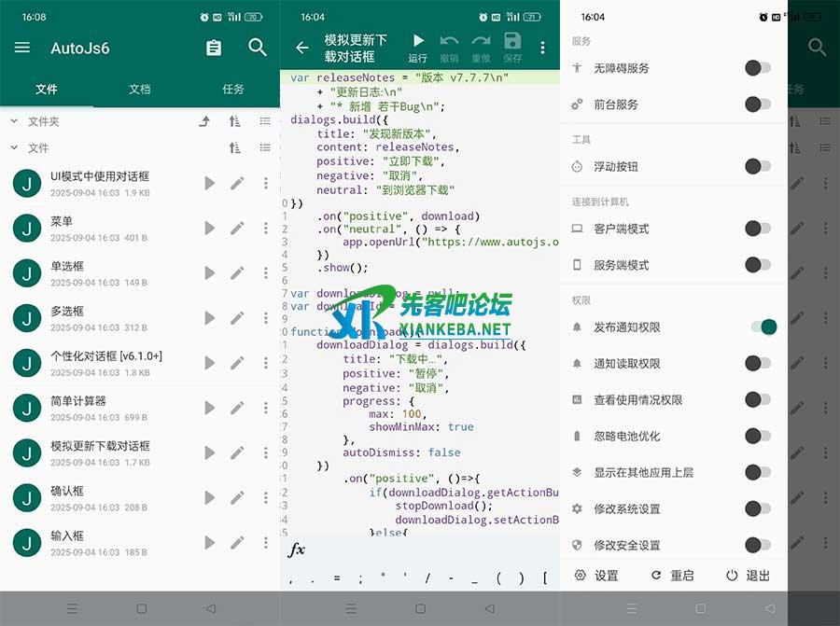
Task: Save the script using 保存 icon
Action: point(512,46)
